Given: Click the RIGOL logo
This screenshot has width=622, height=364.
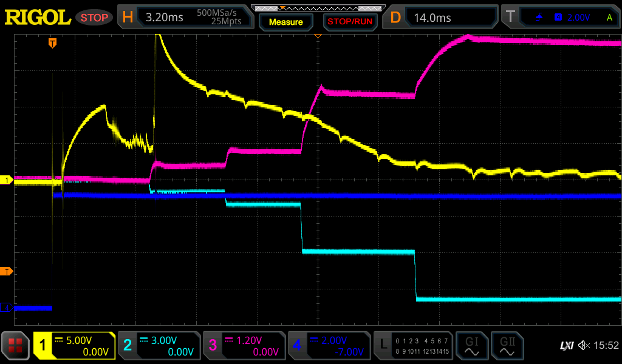Looking at the screenshot, I should (38, 18).
